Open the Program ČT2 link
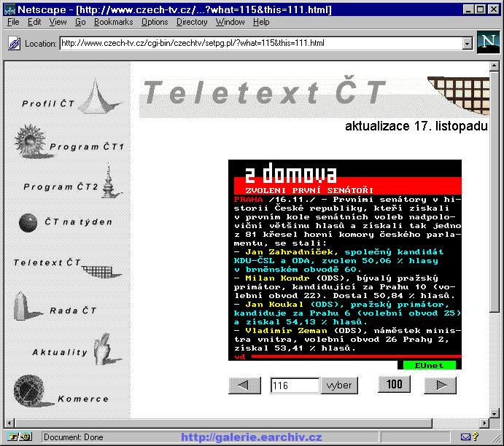504x446 pixels. coord(61,187)
